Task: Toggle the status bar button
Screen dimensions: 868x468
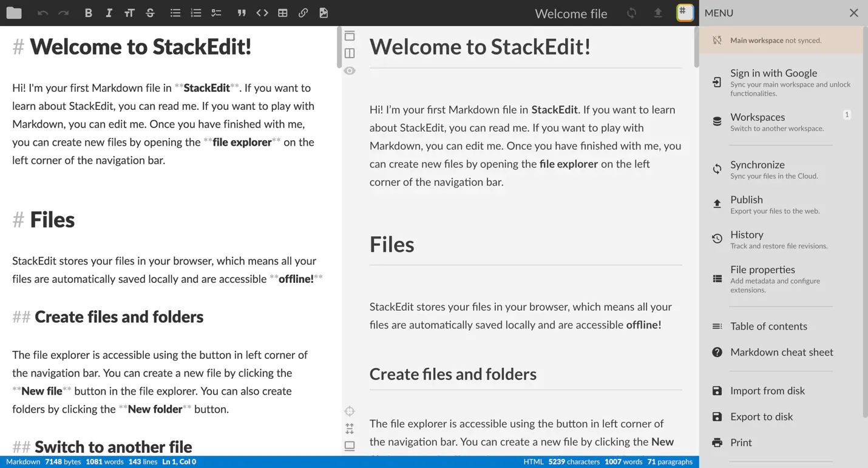Action: click(x=350, y=446)
